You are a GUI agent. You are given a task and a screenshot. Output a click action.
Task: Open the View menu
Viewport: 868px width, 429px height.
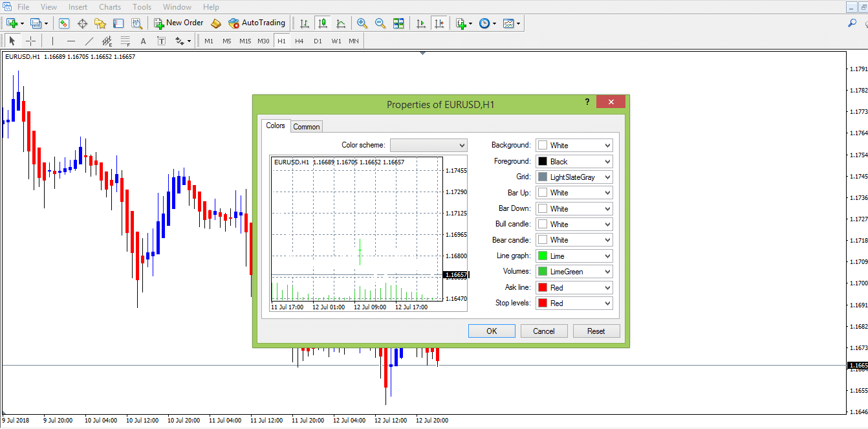click(x=49, y=7)
